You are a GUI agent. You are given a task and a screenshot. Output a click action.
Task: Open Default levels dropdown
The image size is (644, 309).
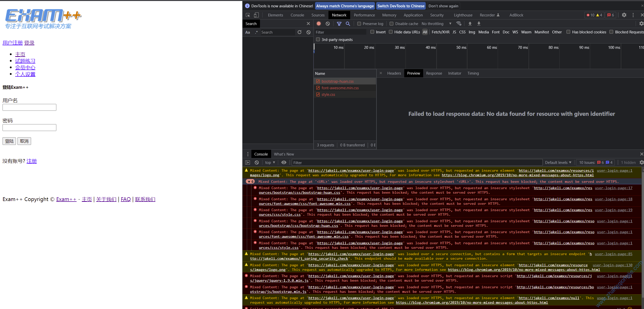558,163
